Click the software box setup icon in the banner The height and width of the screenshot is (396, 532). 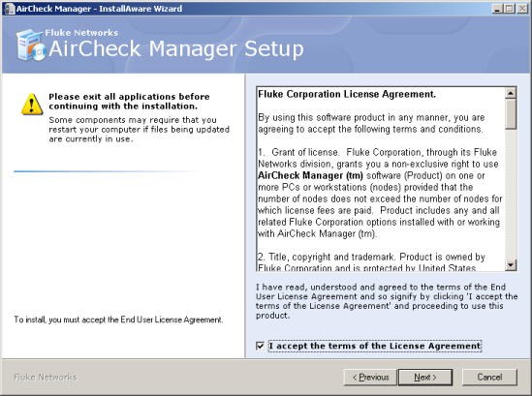point(31,46)
